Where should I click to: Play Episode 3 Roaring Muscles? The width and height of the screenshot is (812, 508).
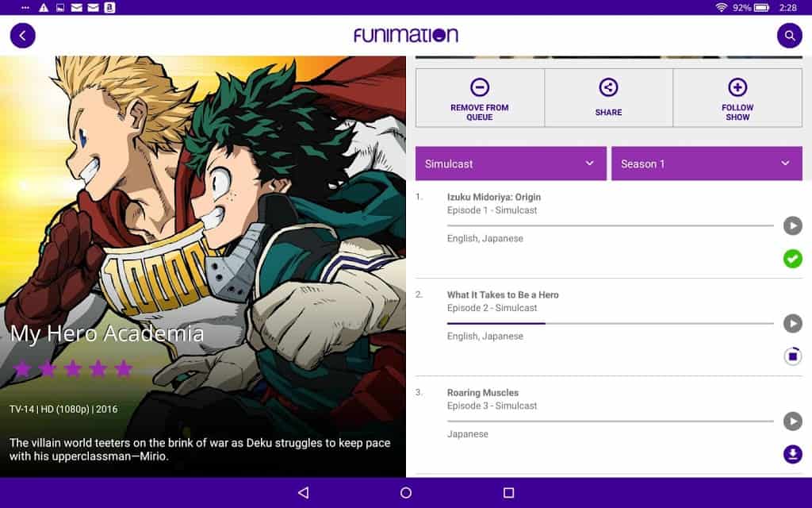click(x=792, y=421)
